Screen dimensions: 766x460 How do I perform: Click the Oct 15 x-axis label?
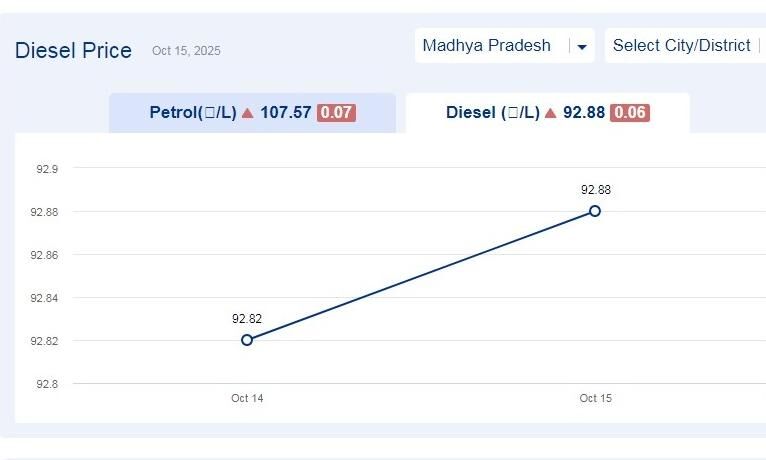595,398
